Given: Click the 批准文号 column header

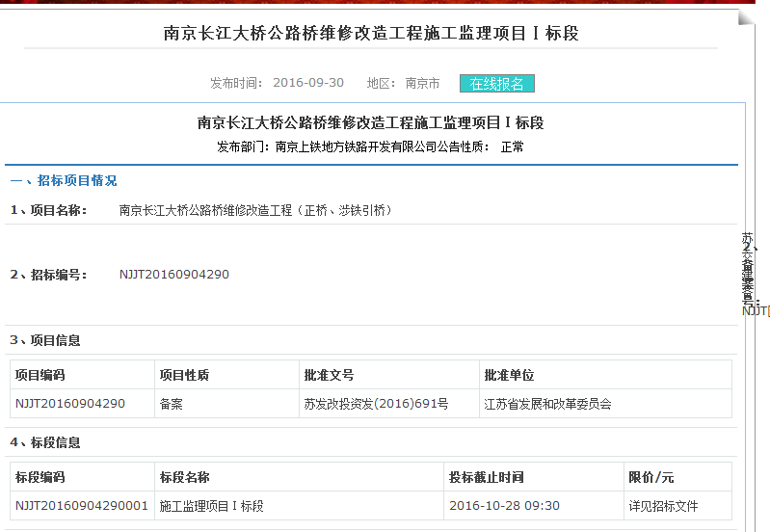Looking at the screenshot, I should (x=329, y=375).
